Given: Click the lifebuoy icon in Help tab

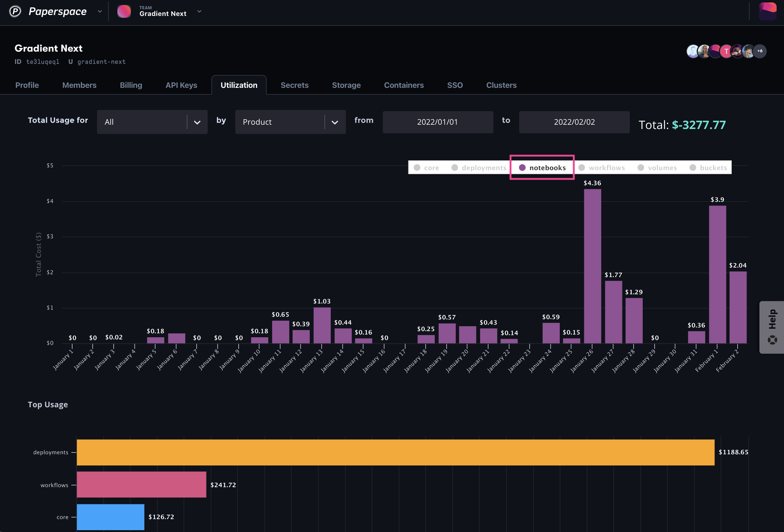Looking at the screenshot, I should pyautogui.click(x=772, y=339).
